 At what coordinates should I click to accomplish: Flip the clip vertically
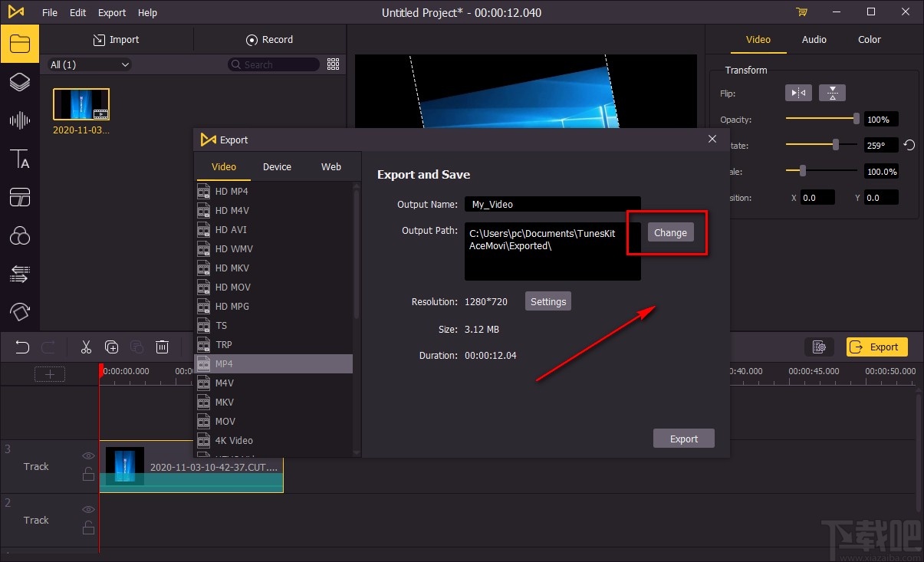pos(832,93)
